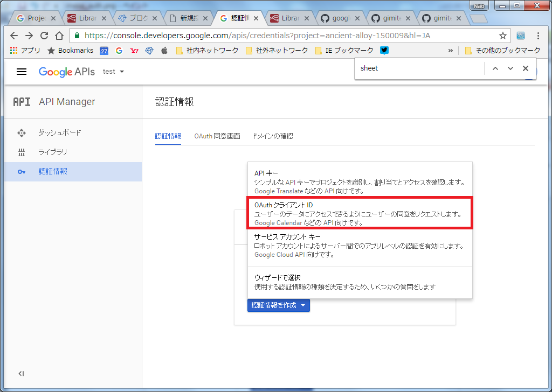Open the Google G bookmark
This screenshot has width=552, height=392.
119,50
